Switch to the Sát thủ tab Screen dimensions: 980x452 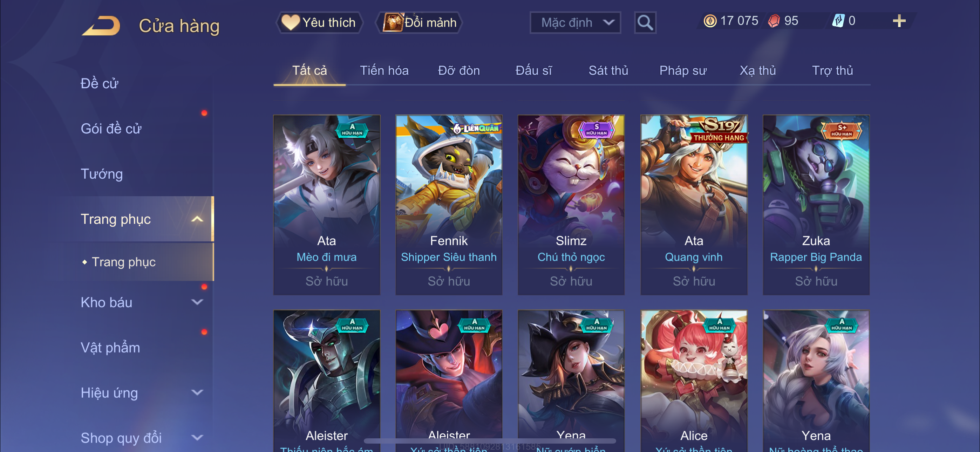pos(608,70)
